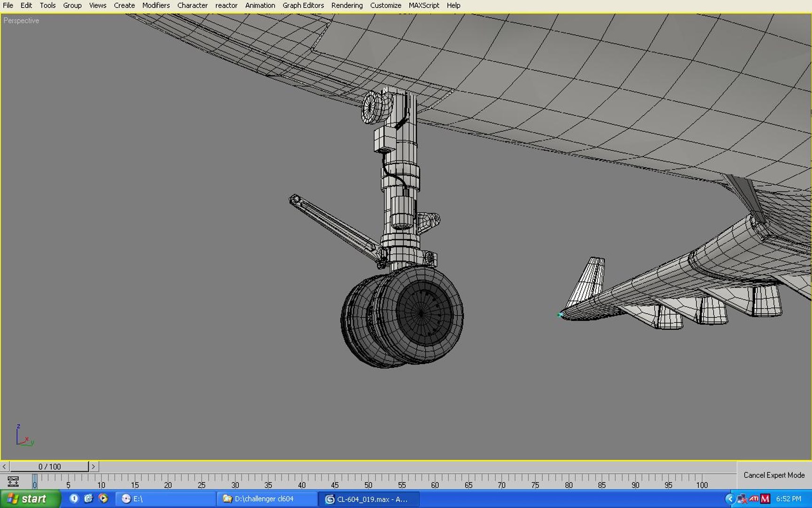Open the Tools menu
Image resolution: width=812 pixels, height=508 pixels.
pos(47,5)
